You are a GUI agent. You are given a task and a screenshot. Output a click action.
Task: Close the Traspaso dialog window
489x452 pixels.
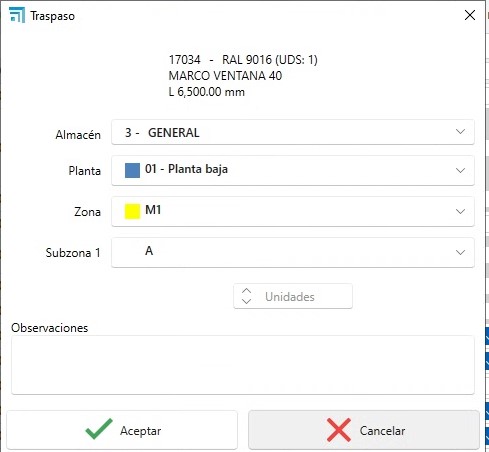click(470, 15)
